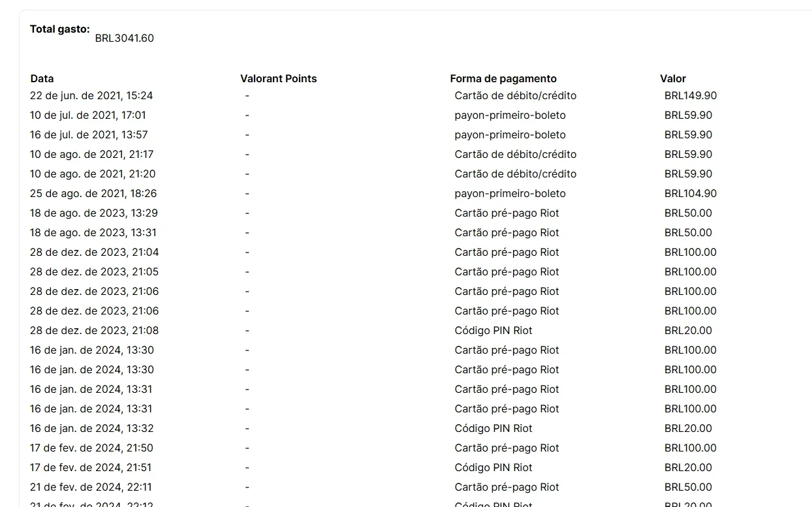Select the 28 de dez. de 2023, 21:04 date
812x507 pixels.
95,252
